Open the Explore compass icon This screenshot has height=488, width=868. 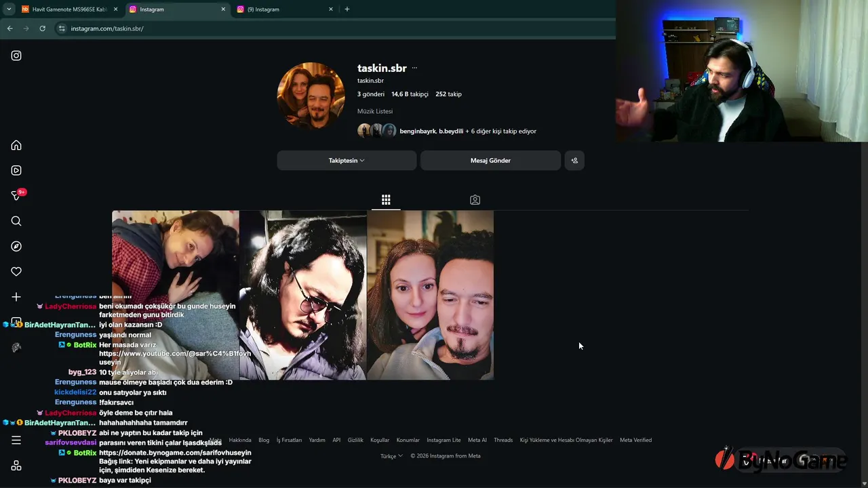pyautogui.click(x=16, y=246)
